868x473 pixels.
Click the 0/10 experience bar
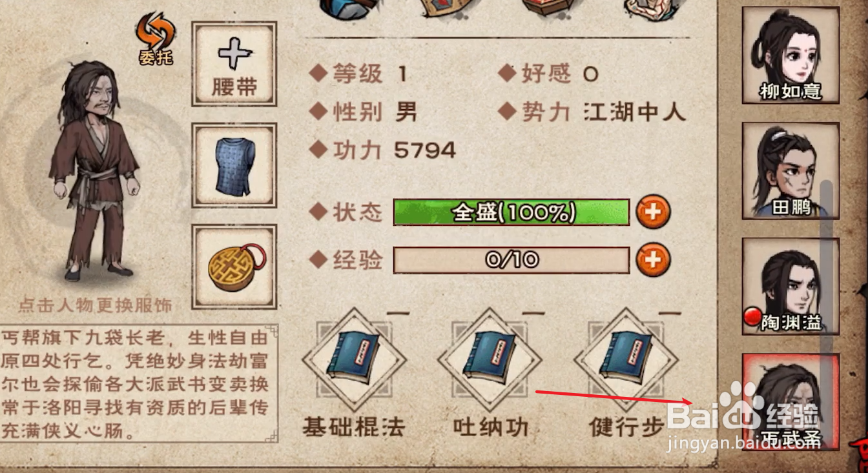[x=511, y=261]
